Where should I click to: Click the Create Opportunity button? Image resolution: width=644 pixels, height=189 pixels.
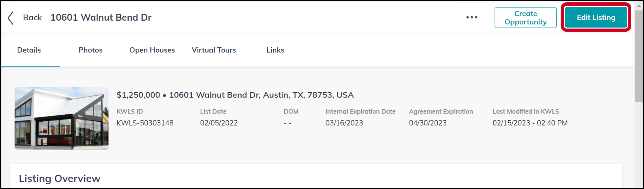pos(525,18)
